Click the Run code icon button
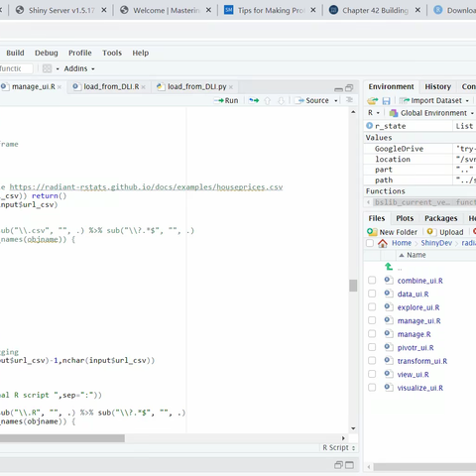Screen dimensions: 476x476 (x=226, y=100)
